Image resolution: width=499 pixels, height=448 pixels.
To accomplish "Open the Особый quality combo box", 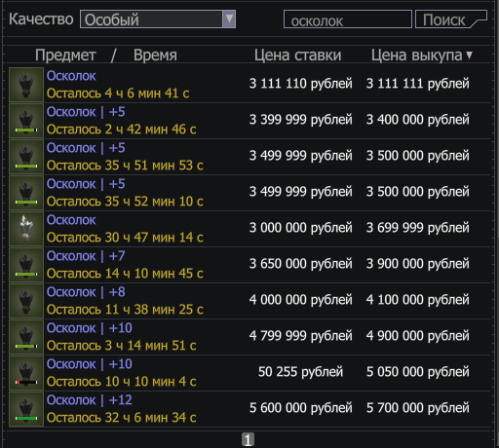I will (158, 19).
